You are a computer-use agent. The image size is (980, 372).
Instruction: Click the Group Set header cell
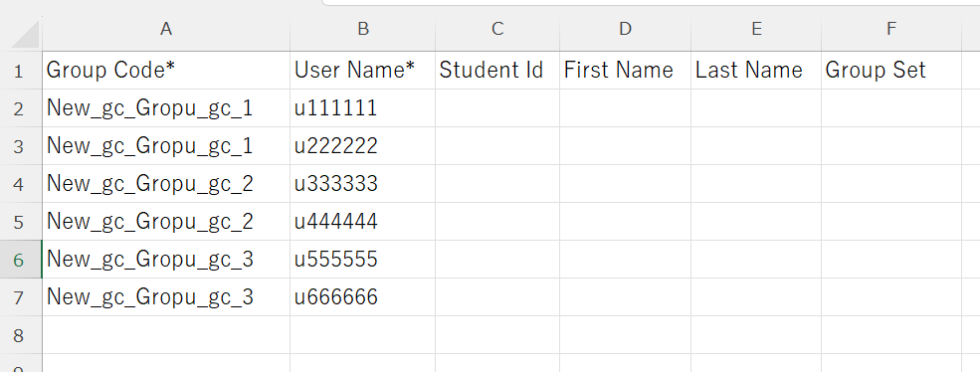[x=891, y=71]
